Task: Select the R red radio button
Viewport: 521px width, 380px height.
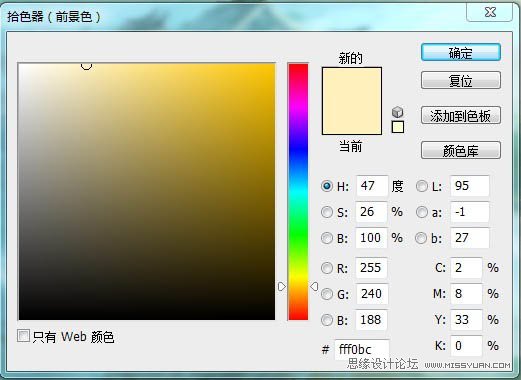Action: tap(327, 268)
